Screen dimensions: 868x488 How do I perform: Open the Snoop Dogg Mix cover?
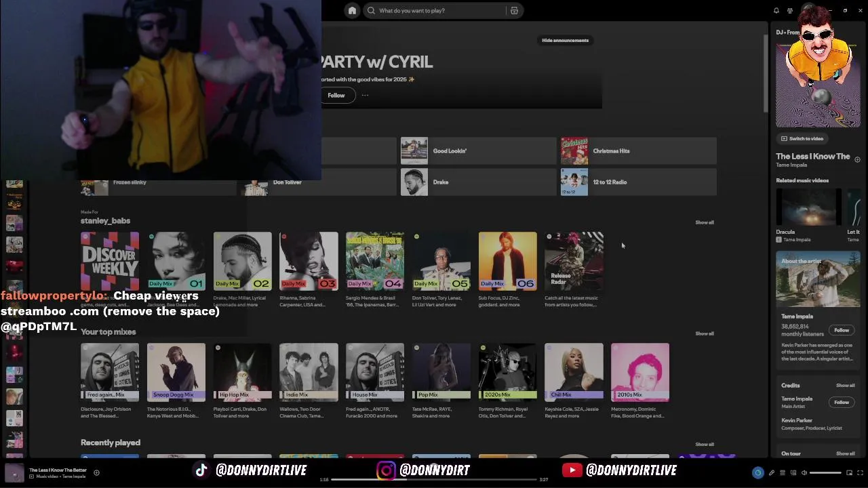pos(176,372)
